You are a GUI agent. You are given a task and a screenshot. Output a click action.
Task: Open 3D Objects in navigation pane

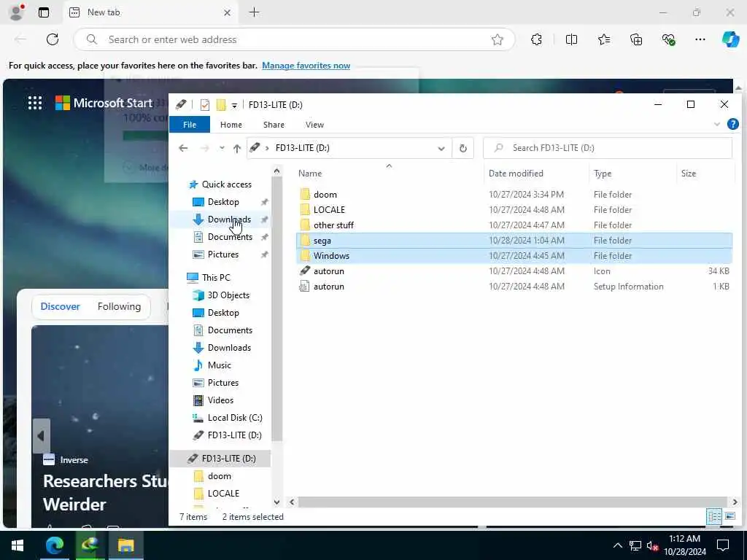click(228, 295)
